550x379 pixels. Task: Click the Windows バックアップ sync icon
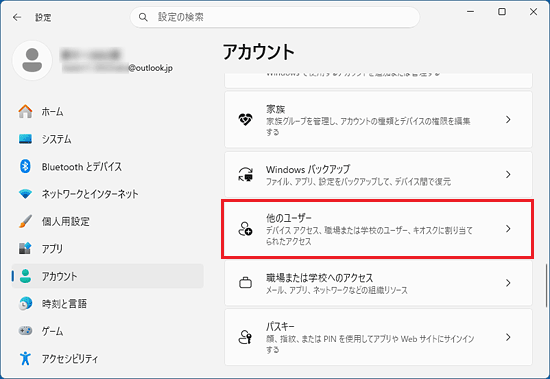click(245, 174)
